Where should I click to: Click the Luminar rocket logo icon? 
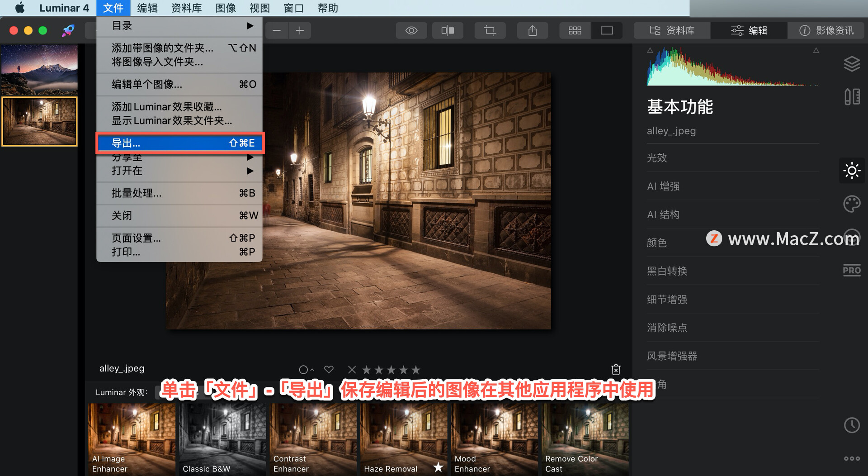[68, 30]
